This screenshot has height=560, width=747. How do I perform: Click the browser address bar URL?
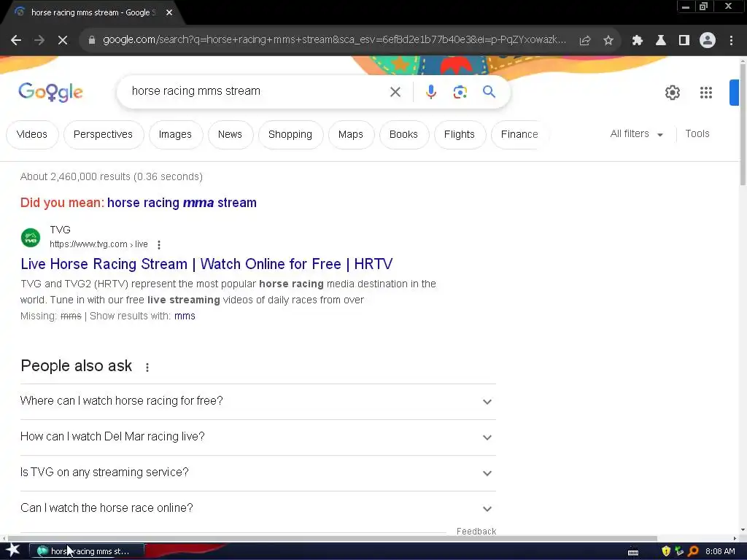click(333, 40)
